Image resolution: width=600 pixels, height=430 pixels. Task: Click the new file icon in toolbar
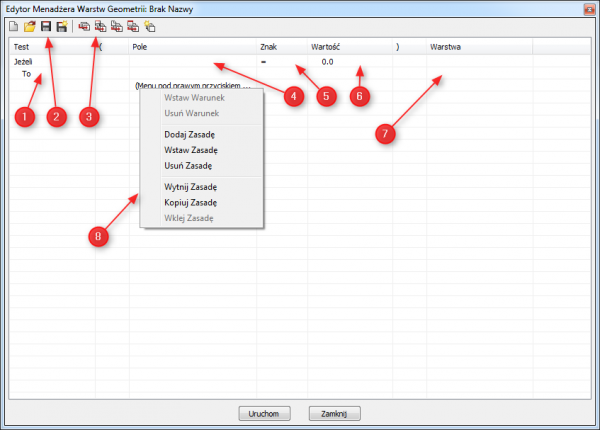tap(15, 27)
